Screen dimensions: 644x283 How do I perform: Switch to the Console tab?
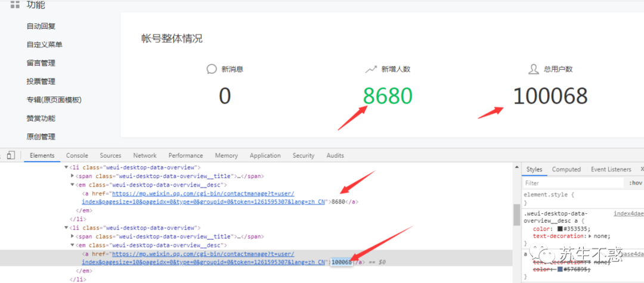tap(77, 156)
